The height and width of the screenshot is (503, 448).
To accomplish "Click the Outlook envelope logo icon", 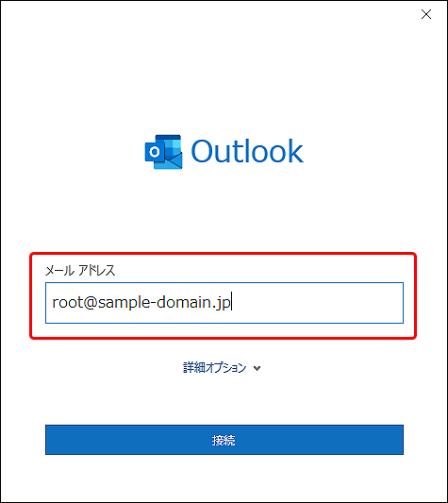I will coord(163,152).
